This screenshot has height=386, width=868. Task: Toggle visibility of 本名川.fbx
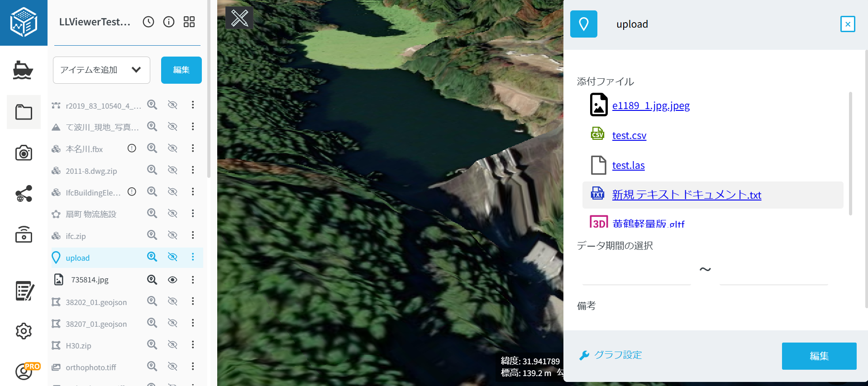172,148
